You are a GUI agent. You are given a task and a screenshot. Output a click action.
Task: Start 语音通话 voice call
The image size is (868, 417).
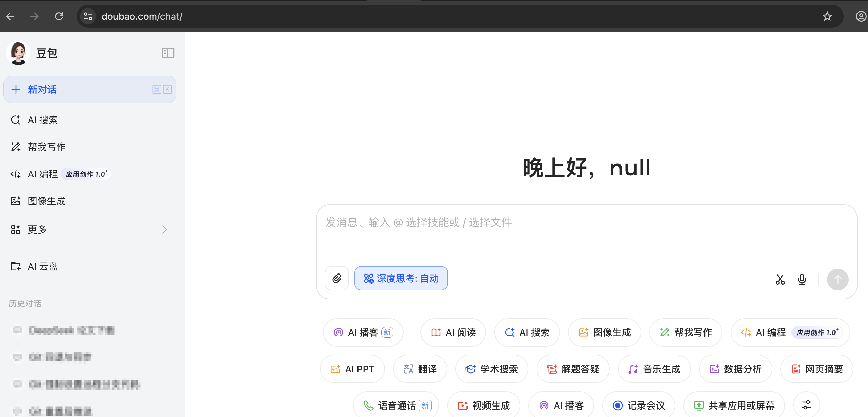[x=396, y=405]
